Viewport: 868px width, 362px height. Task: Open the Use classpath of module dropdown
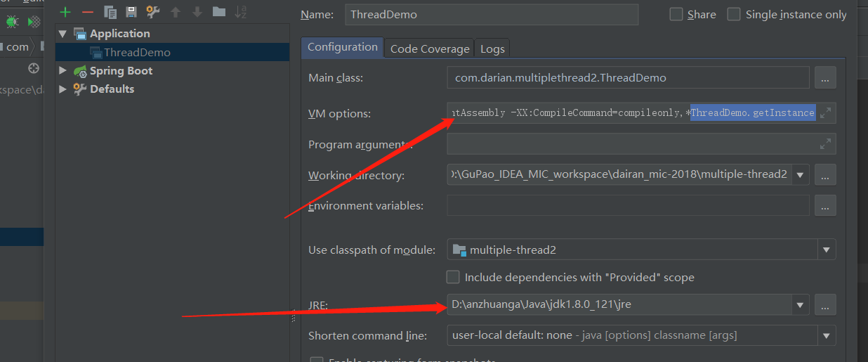(x=826, y=250)
